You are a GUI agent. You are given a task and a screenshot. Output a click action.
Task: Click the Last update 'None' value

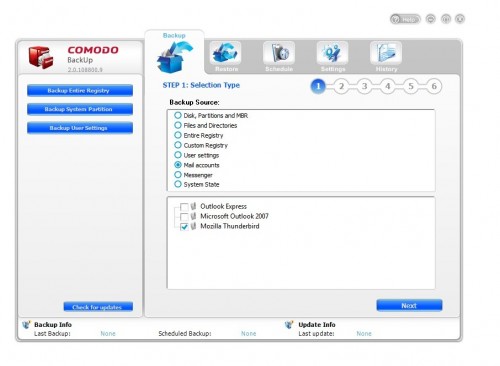tap(364, 334)
